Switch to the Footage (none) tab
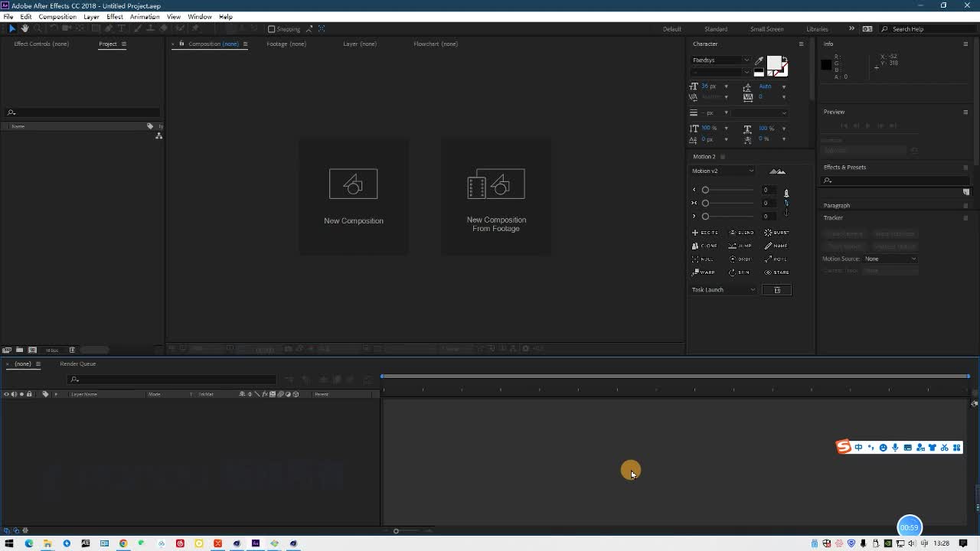This screenshot has height=551, width=980. point(286,44)
